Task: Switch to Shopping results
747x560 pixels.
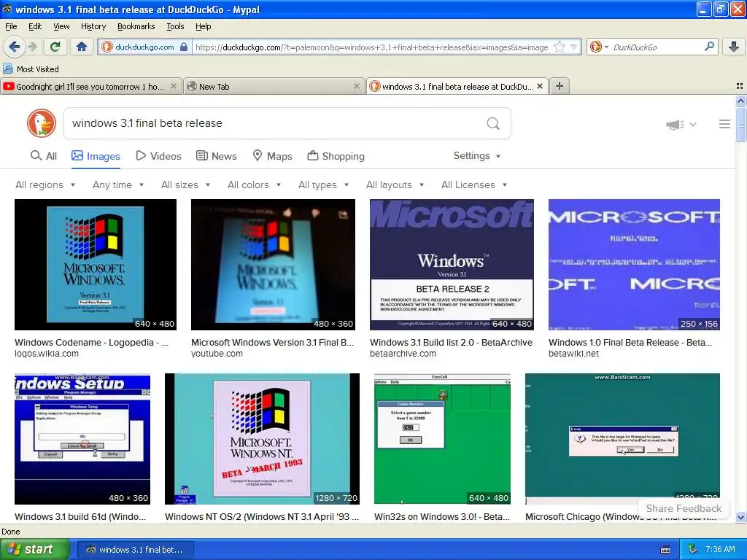Action: pos(336,156)
